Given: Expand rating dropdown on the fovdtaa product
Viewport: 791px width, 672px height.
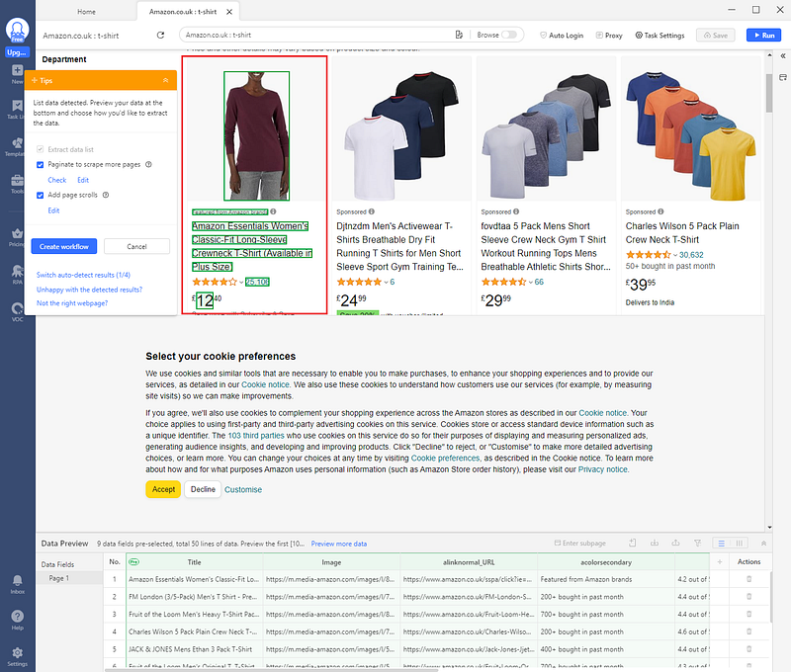Looking at the screenshot, I should point(531,283).
